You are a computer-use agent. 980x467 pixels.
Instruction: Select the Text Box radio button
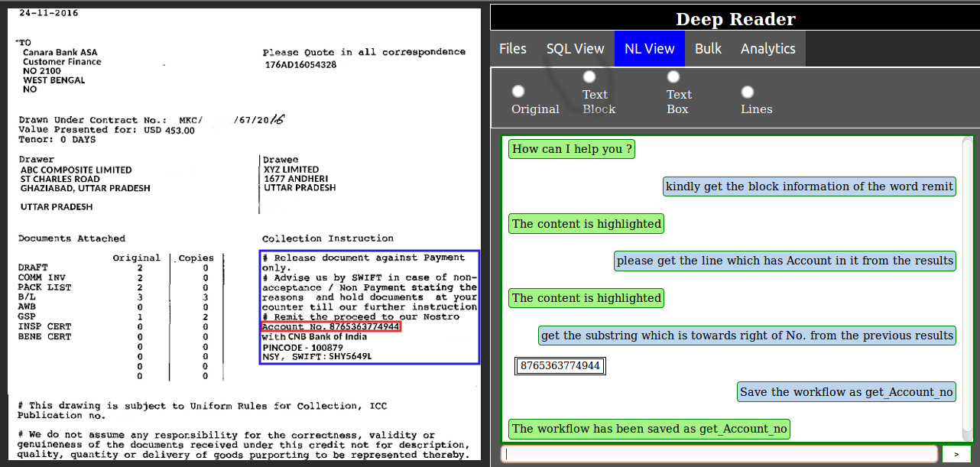673,76
